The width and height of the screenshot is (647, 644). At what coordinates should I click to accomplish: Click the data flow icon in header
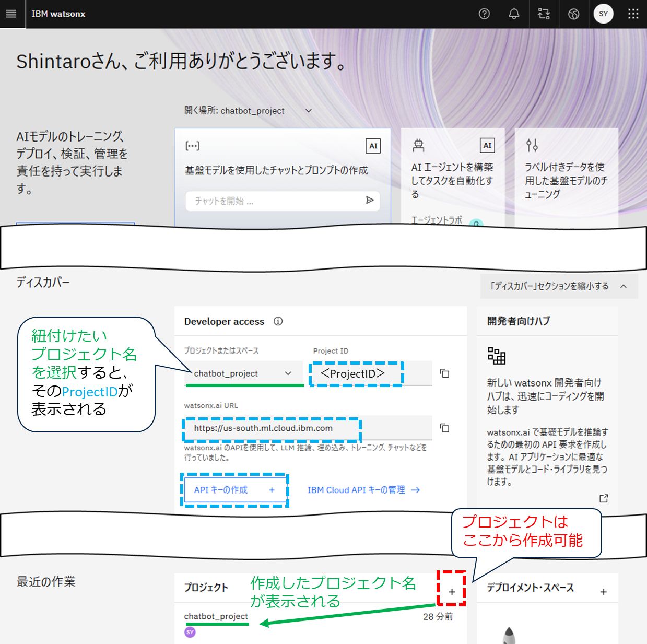click(x=544, y=14)
